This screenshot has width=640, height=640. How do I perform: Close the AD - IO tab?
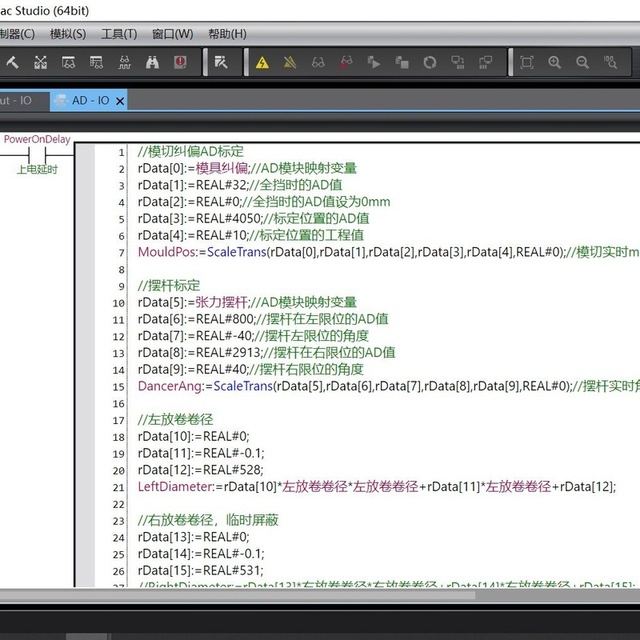120,101
